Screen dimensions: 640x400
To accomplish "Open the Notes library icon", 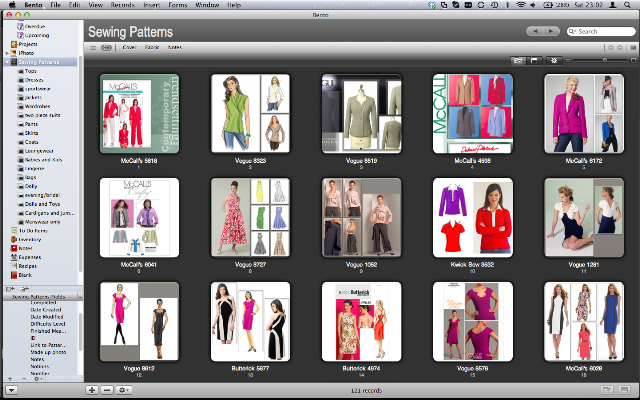I will [x=14, y=248].
